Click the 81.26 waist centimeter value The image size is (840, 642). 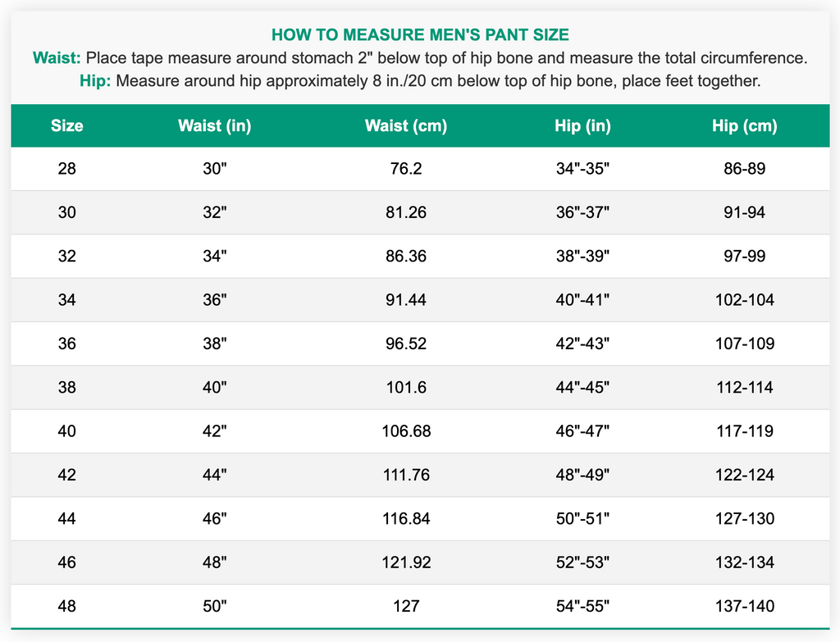click(x=406, y=213)
